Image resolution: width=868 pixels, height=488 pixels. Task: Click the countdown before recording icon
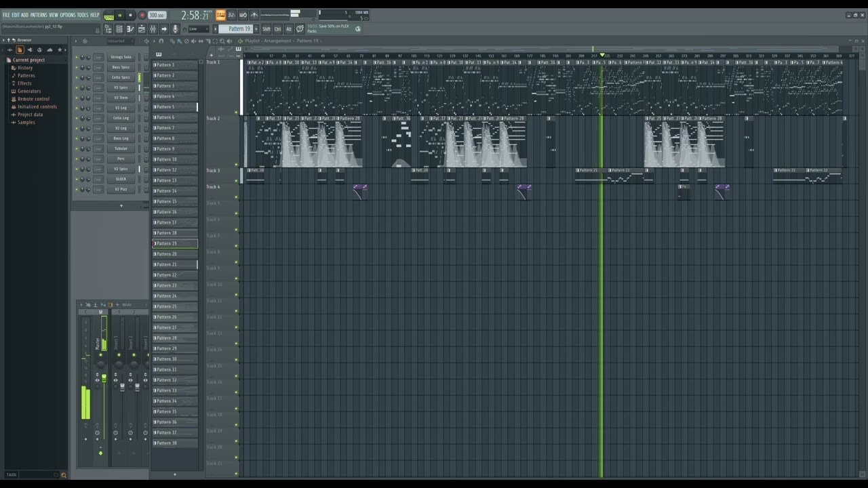pos(232,15)
